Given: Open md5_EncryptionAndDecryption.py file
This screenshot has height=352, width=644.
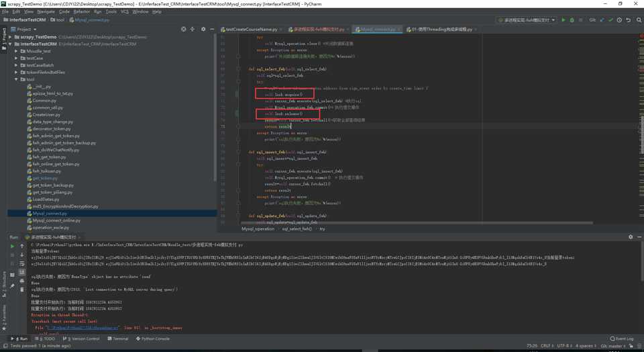Looking at the screenshot, I should pos(65,206).
